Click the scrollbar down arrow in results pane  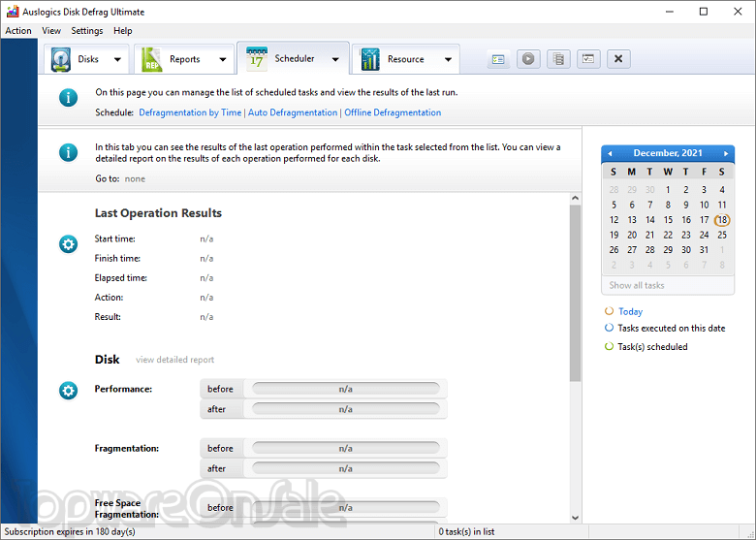tap(575, 518)
